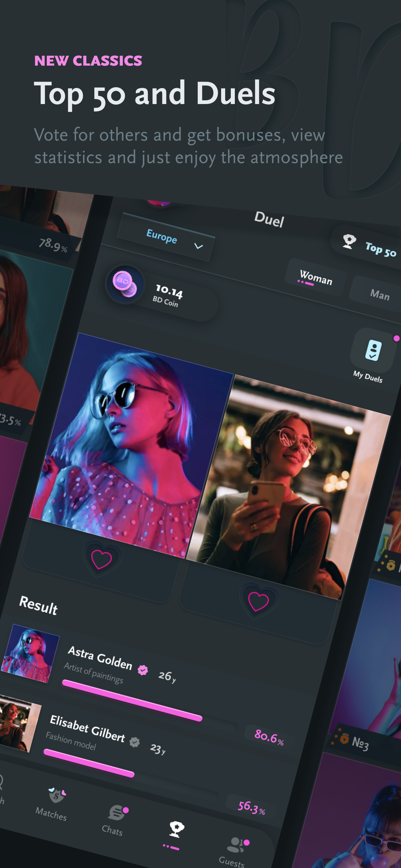
Task: Open the Matches tab
Action: coord(52,804)
